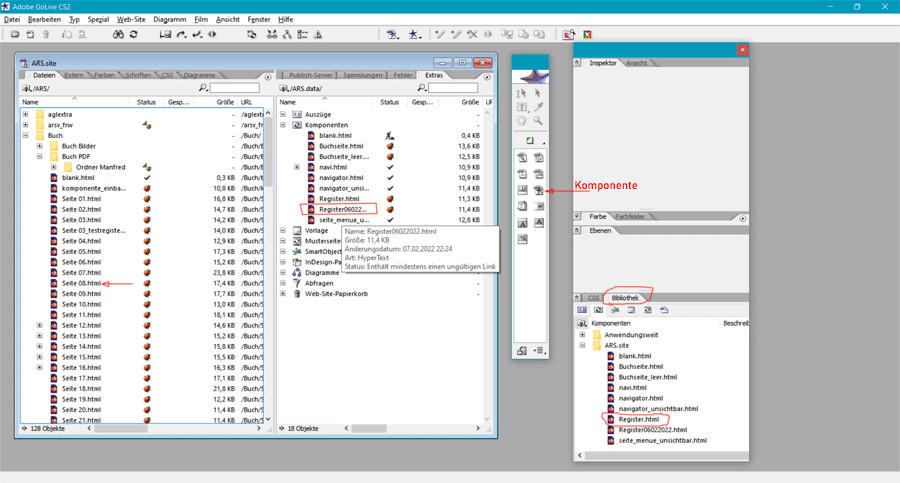
Task: Sort files by the Größe column header
Action: pyautogui.click(x=225, y=102)
